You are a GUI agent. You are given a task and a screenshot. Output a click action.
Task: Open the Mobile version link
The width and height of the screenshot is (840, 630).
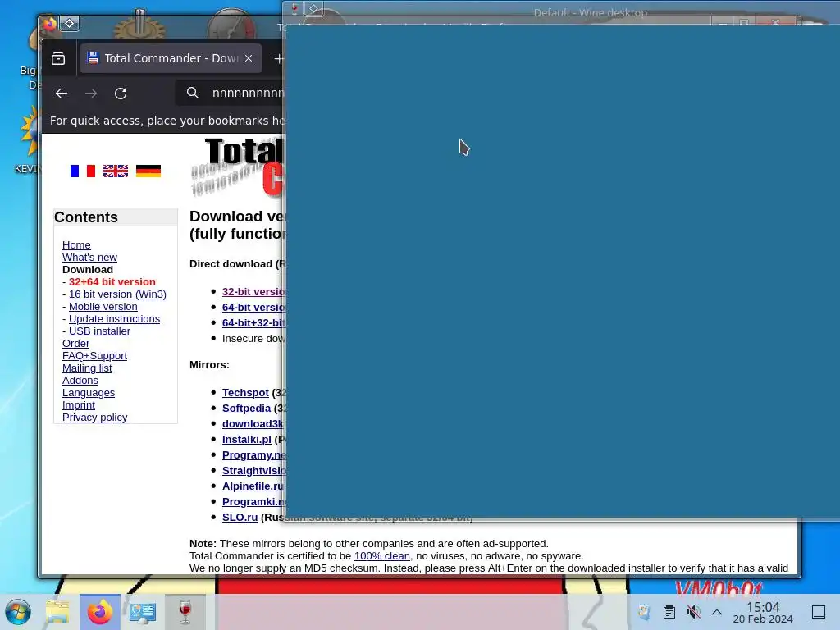(103, 307)
